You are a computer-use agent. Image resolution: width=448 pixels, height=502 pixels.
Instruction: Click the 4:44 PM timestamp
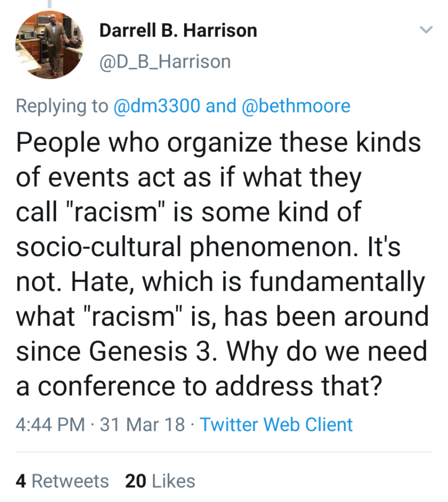click(x=50, y=425)
